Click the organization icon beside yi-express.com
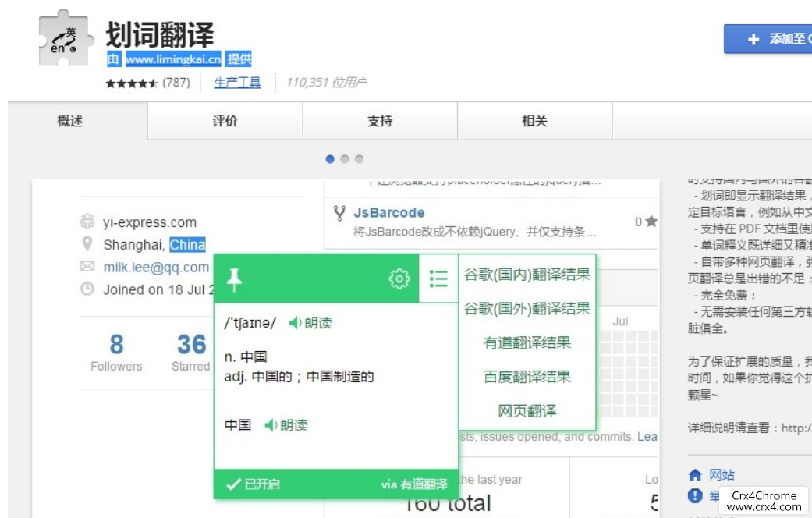Image resolution: width=812 pixels, height=518 pixels. [87, 222]
